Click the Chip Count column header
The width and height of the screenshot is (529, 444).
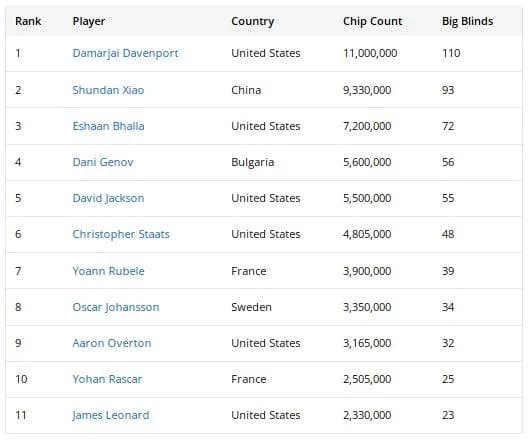pos(372,21)
